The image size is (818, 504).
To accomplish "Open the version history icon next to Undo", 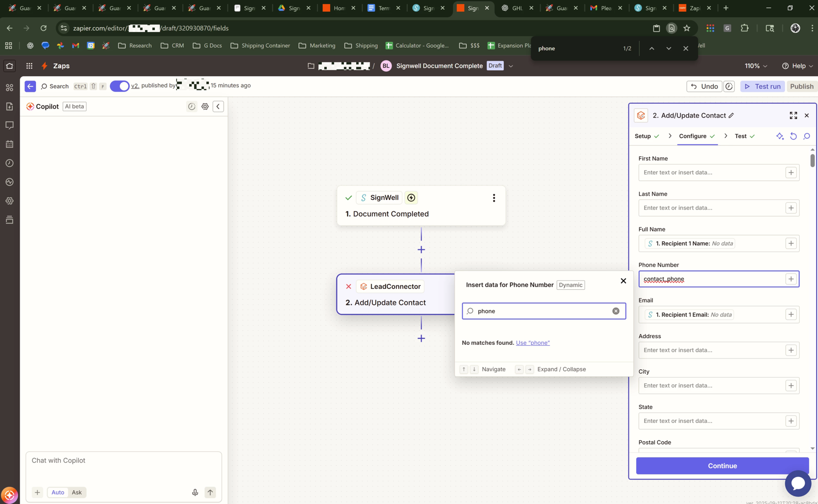I will click(x=729, y=86).
